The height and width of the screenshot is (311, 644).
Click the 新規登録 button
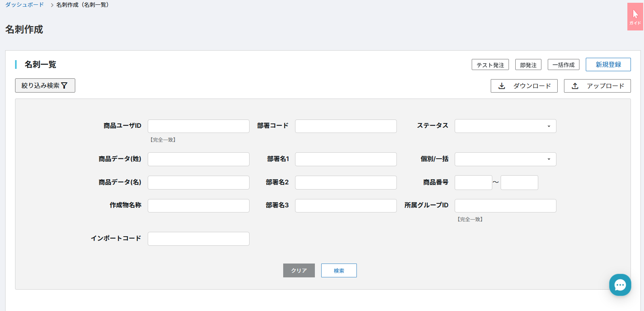click(x=608, y=64)
